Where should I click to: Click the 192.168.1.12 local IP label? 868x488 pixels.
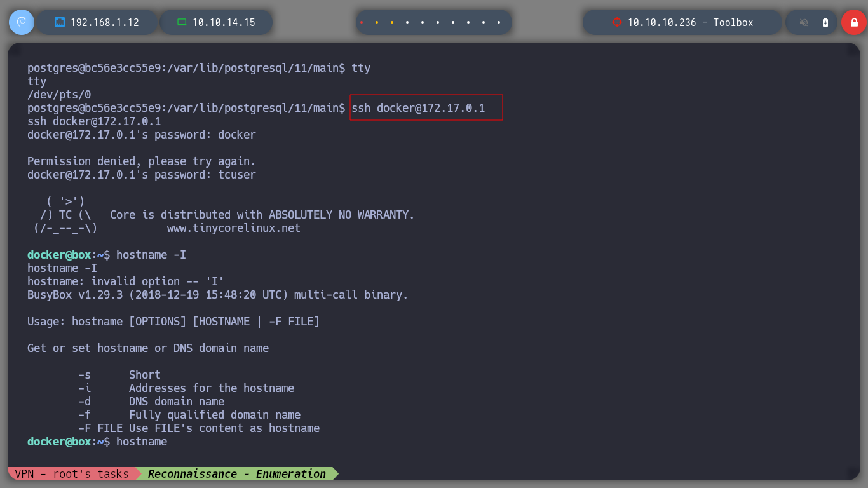coord(105,22)
